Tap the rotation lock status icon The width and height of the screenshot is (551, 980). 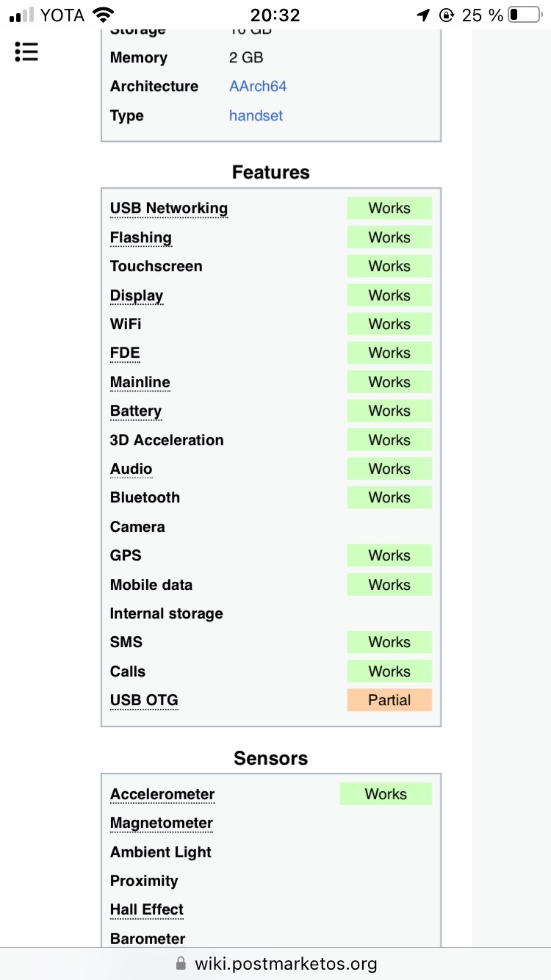click(x=446, y=15)
